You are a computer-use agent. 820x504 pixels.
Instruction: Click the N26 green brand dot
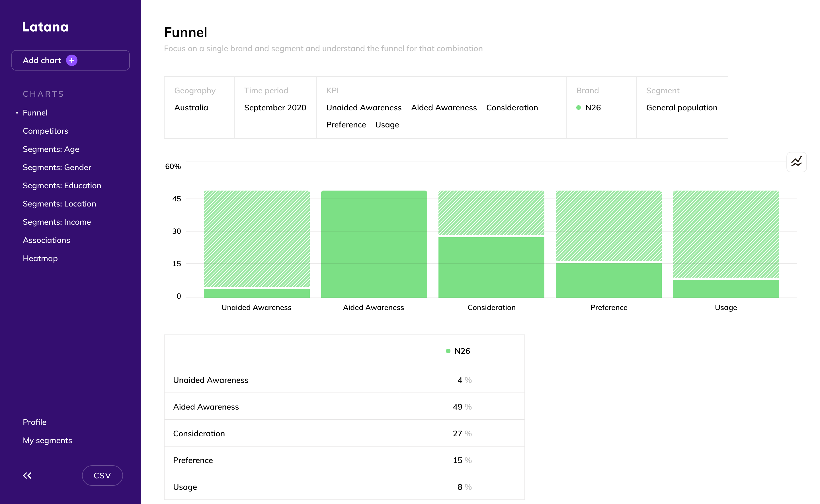point(579,108)
